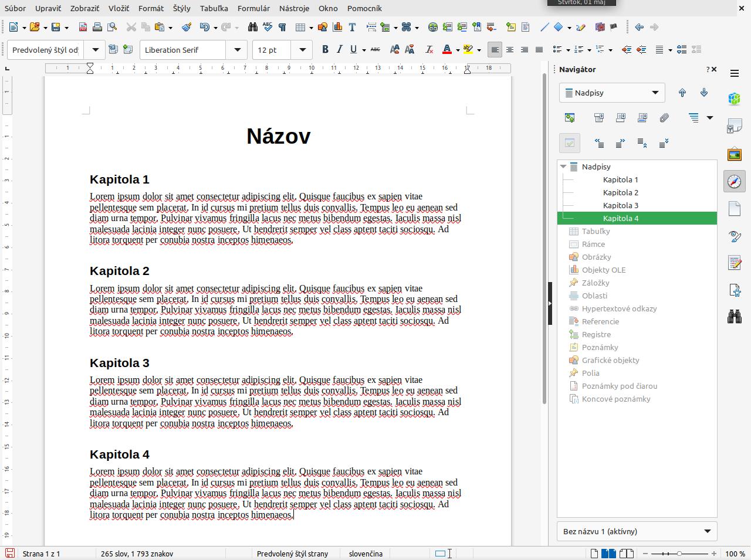Viewport: 751px width, 560px height.
Task: Go to previous heading with up arrow
Action: (x=682, y=93)
